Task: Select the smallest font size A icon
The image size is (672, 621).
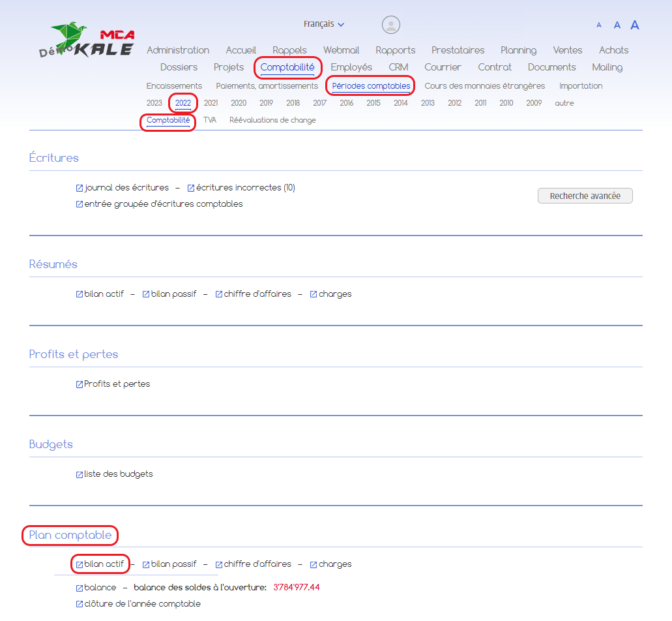Action: 599,25
